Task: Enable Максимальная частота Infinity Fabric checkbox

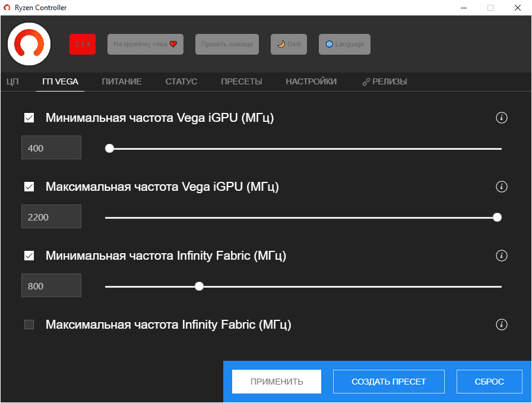Action: 29,325
